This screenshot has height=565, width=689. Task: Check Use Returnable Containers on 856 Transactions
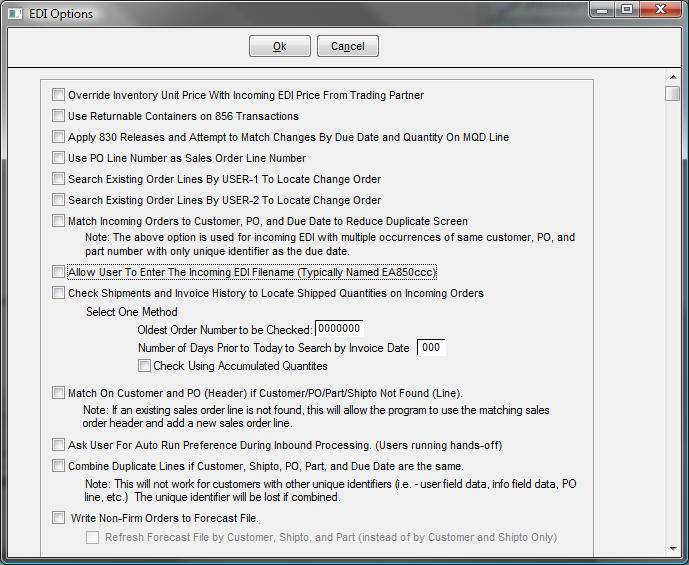pos(58,116)
